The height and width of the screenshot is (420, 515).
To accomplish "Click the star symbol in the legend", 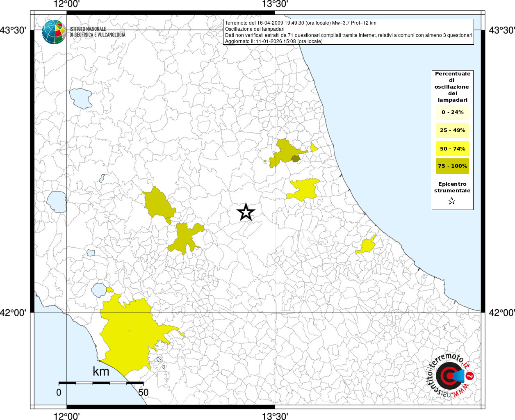I will tap(451, 201).
